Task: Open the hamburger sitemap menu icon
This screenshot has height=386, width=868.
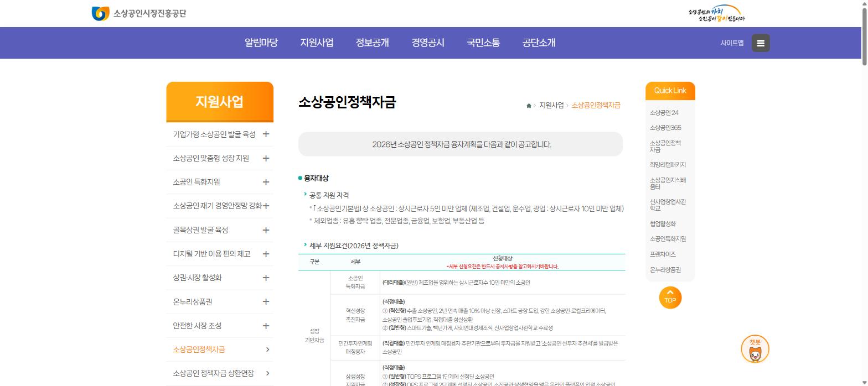Action: pyautogui.click(x=761, y=43)
